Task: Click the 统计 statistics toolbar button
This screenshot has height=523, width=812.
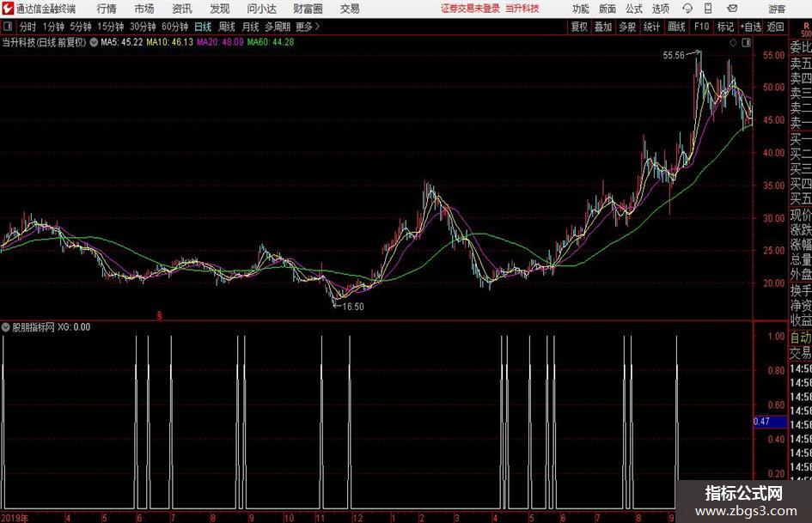Action: (651, 27)
